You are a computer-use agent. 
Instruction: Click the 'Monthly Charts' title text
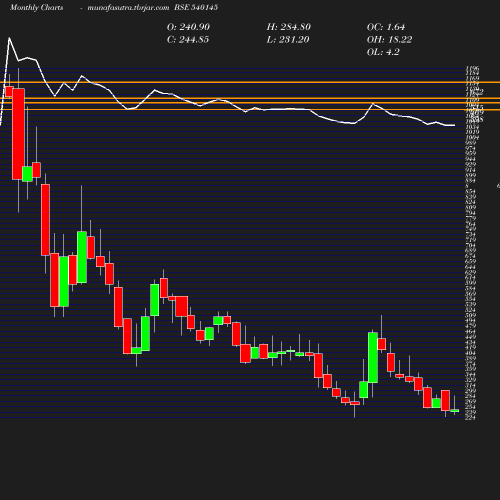pos(37,8)
